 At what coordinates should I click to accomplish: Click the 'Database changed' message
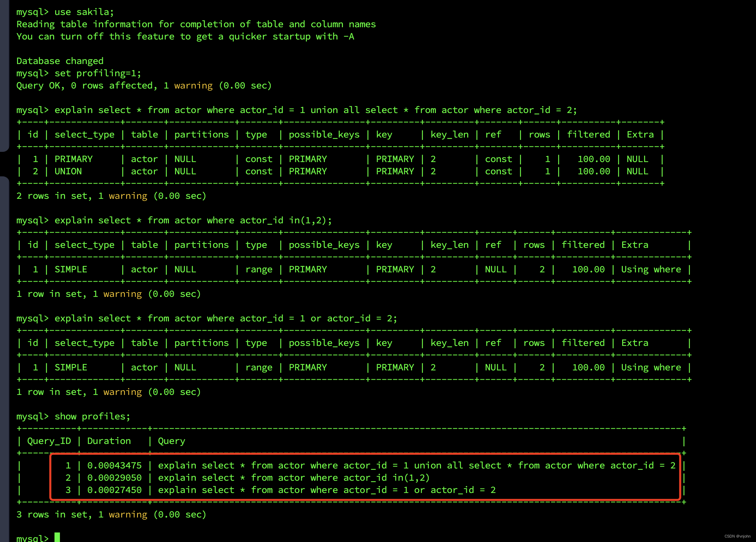click(60, 61)
